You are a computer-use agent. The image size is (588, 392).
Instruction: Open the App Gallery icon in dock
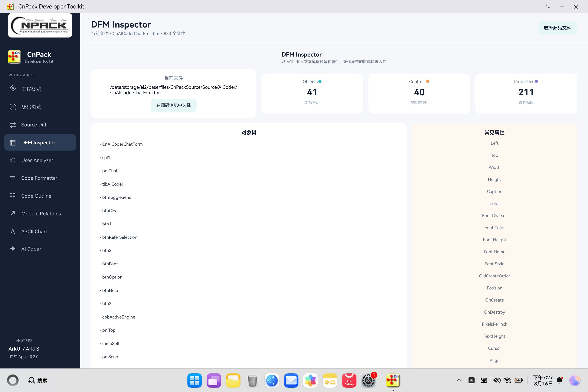(x=349, y=381)
